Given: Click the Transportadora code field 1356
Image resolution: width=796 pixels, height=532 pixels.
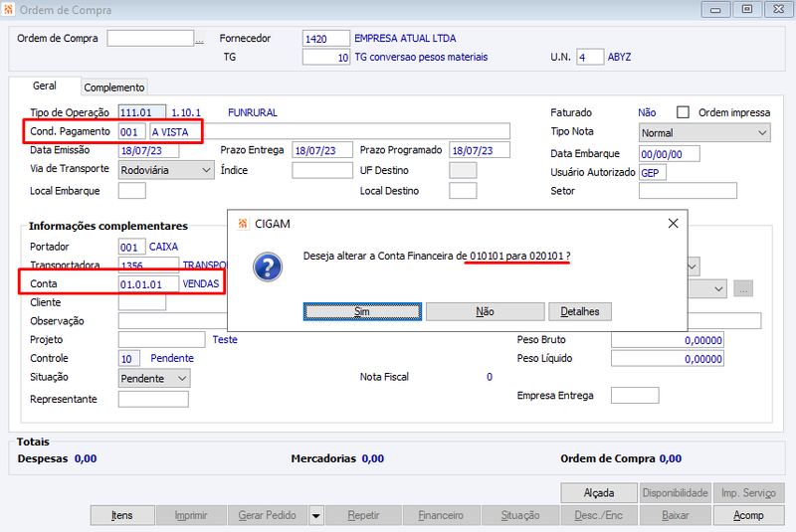Looking at the screenshot, I should point(148,265).
